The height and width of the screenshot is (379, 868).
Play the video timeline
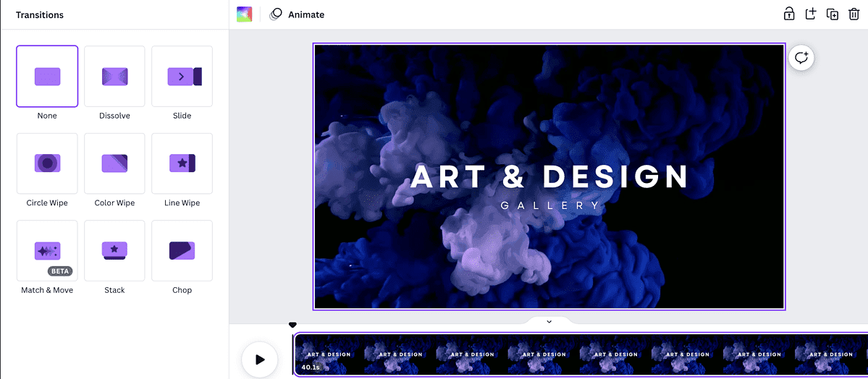coord(260,359)
